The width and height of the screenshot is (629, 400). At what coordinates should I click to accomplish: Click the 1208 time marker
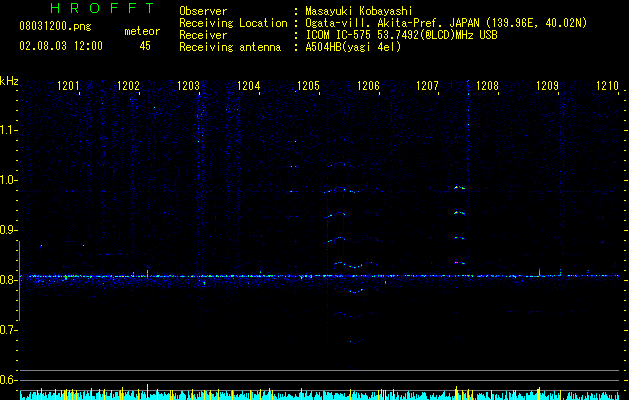click(x=487, y=86)
